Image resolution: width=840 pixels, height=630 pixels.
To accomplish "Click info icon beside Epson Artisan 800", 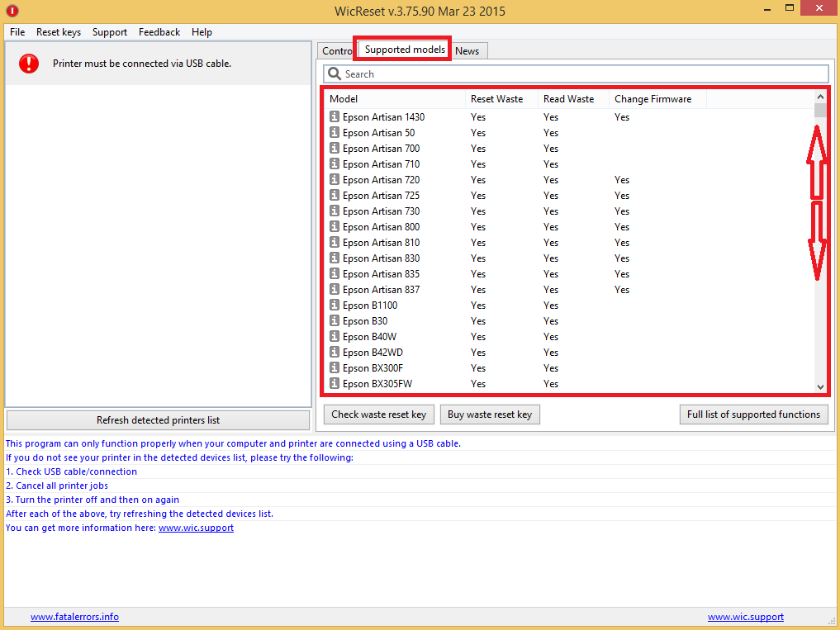I will coord(335,226).
